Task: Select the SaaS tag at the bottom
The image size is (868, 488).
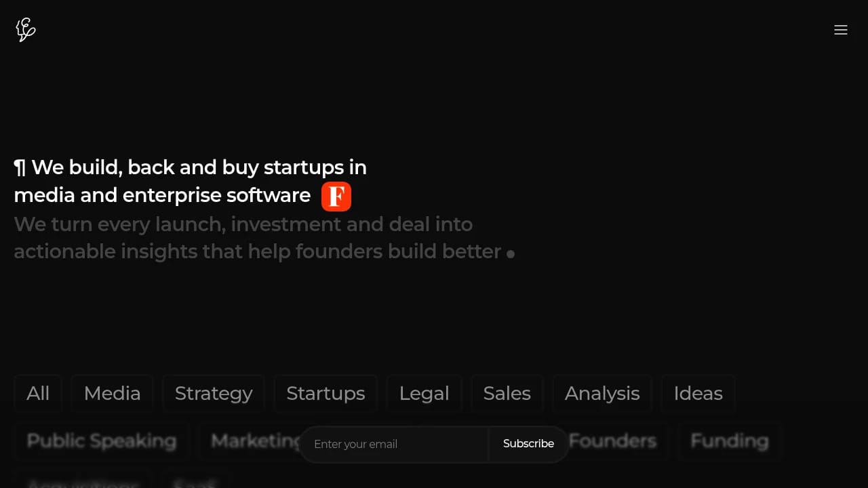Action: click(x=195, y=484)
